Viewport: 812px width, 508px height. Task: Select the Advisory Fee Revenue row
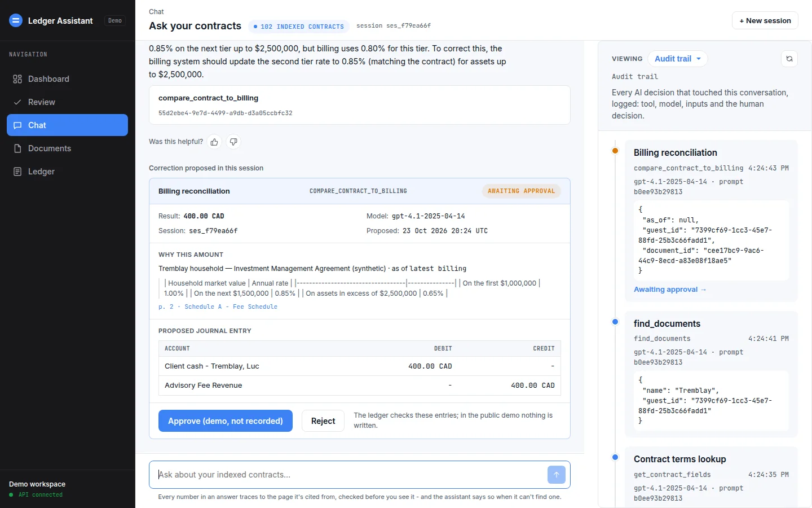[360, 386]
